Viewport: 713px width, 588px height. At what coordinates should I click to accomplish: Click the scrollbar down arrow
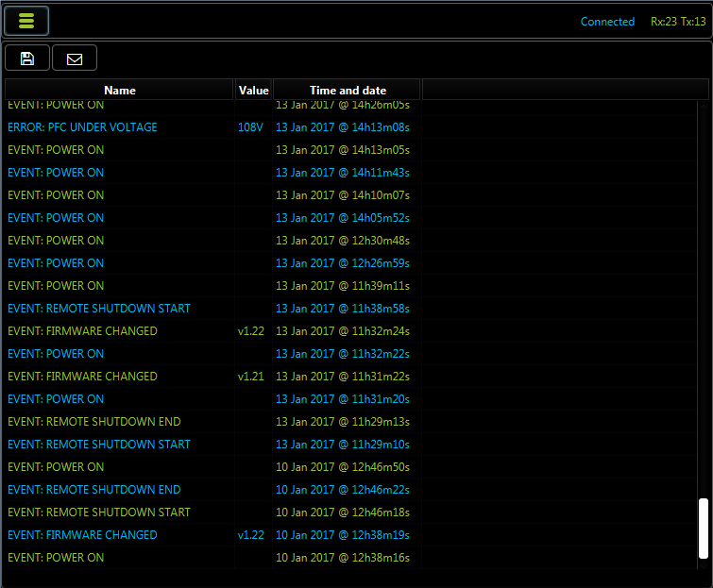click(x=704, y=564)
